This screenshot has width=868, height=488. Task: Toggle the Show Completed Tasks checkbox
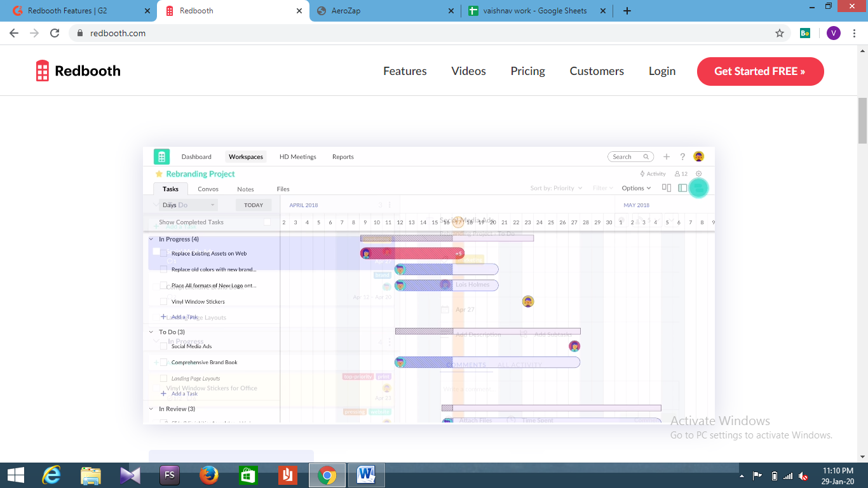point(267,222)
